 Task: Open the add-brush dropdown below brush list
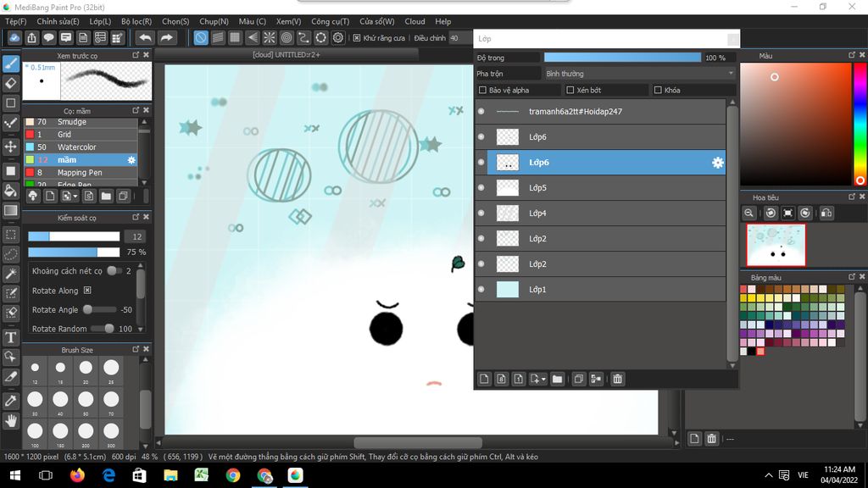coord(75,196)
